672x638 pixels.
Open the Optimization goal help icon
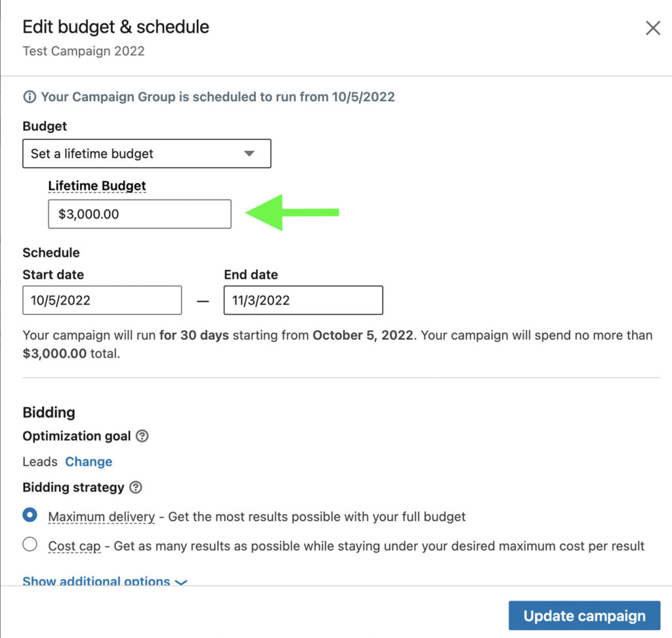[x=143, y=436]
